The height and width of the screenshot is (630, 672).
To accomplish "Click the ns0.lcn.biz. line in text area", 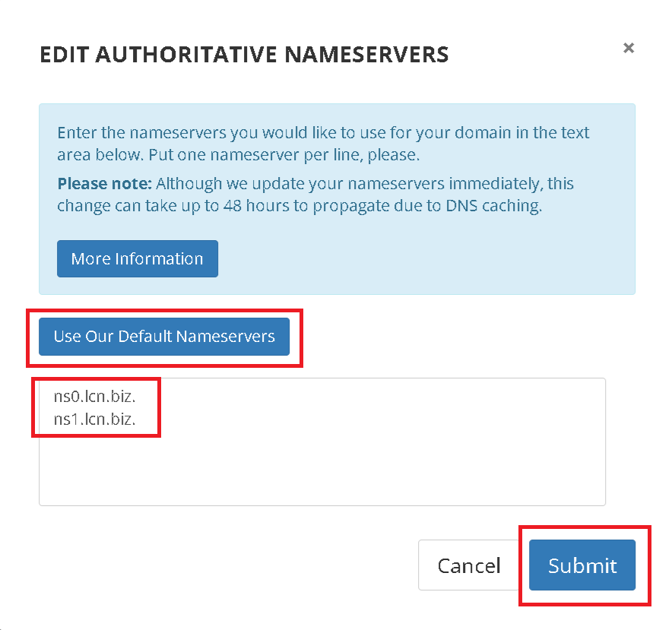I will pos(95,397).
